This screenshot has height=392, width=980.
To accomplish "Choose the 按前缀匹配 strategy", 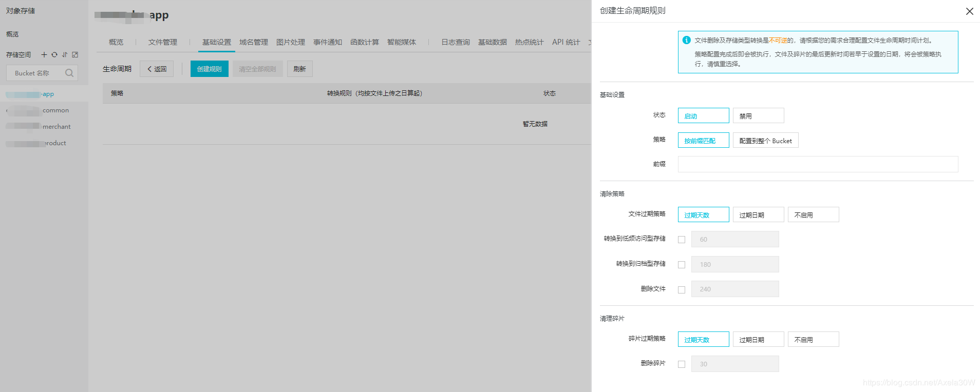I will [703, 140].
